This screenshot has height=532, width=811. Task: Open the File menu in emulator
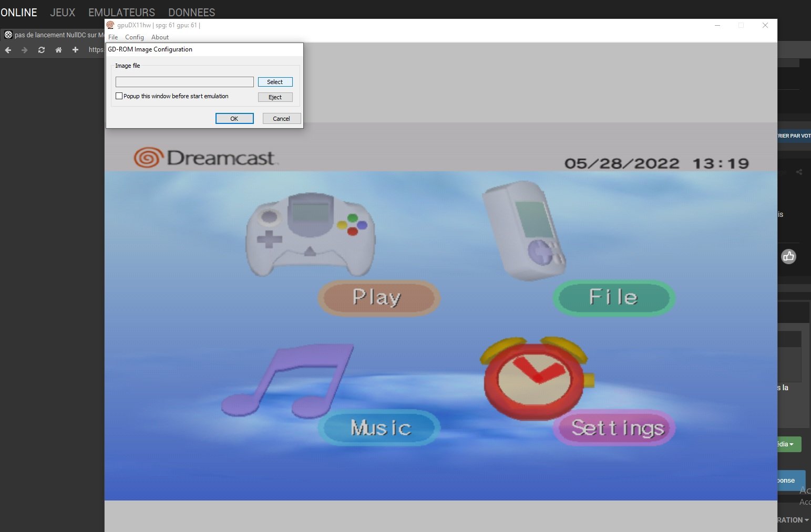[113, 37]
